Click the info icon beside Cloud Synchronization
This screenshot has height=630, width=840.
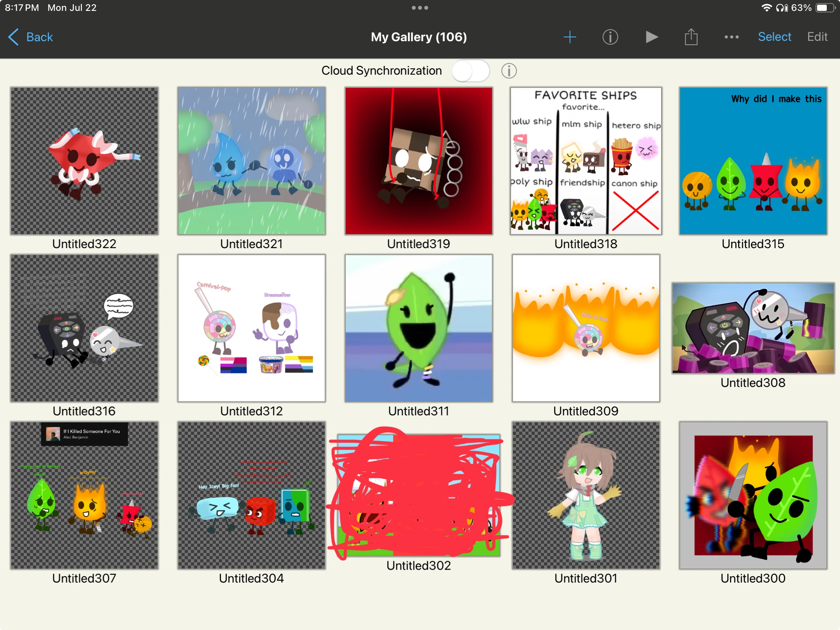click(509, 71)
